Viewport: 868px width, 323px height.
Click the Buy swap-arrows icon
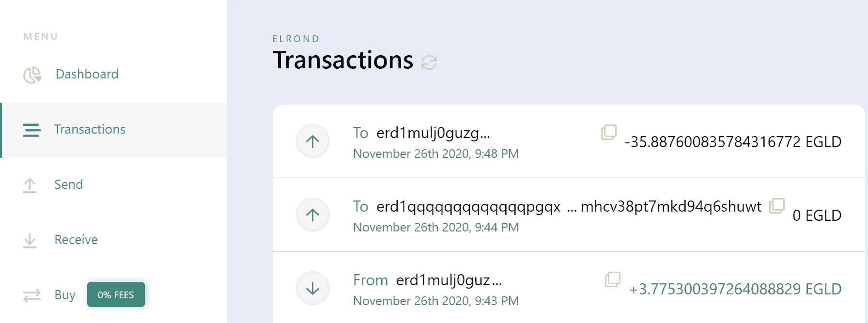point(32,295)
